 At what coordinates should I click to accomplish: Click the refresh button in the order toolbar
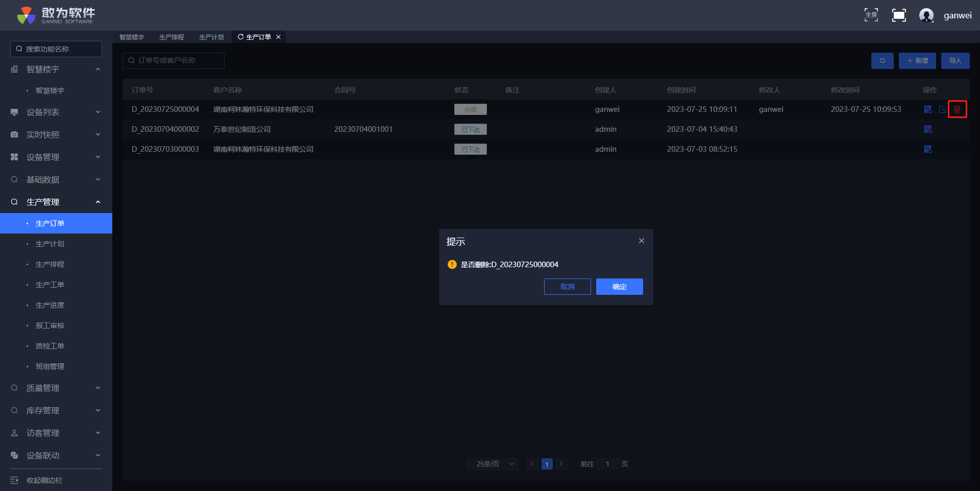click(x=882, y=61)
